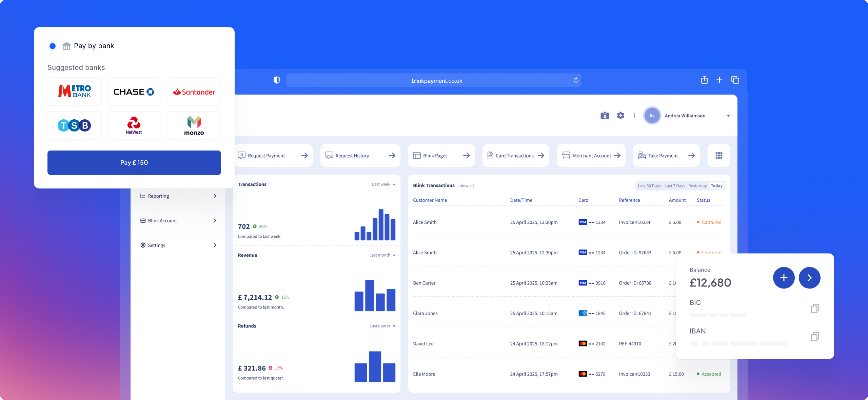Copy the IBAN value
868x400 pixels.
tap(815, 337)
